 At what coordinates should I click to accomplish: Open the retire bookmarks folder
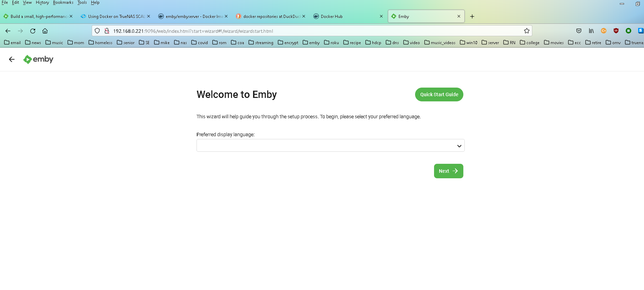[593, 42]
